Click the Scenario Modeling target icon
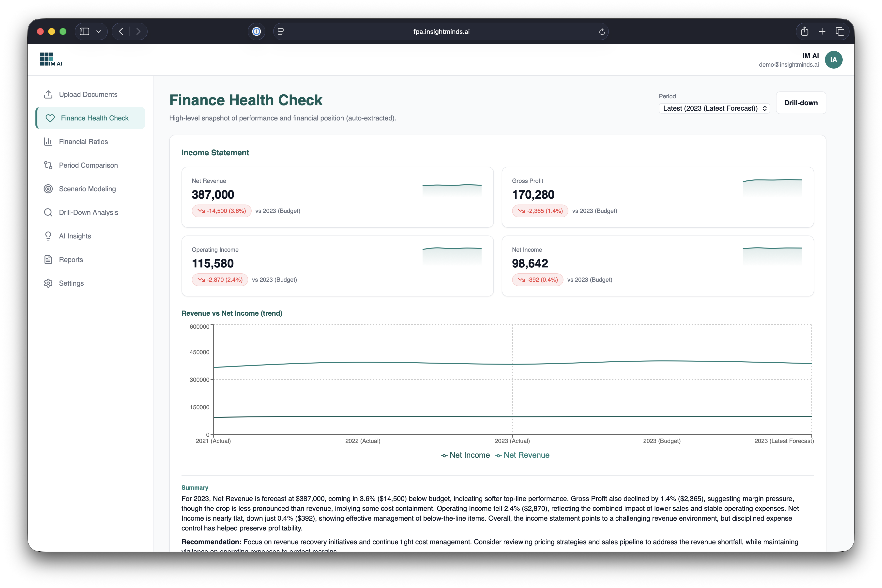Screen dimensions: 882x588 click(48, 189)
